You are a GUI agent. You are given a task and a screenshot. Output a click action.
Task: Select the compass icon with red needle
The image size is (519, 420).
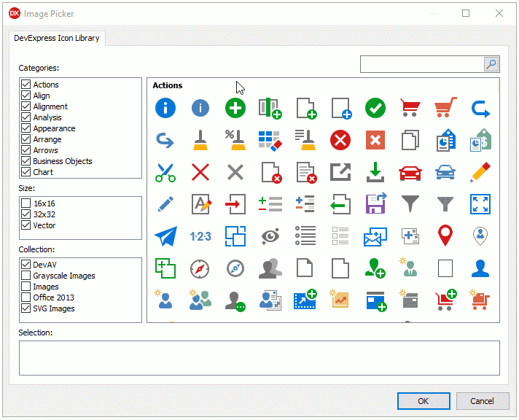(200, 268)
